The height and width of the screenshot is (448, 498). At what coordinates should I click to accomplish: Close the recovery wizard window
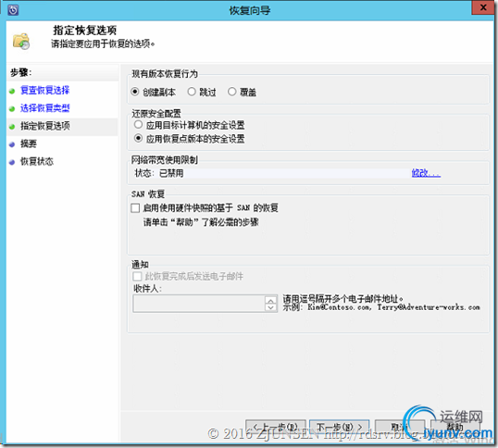(x=483, y=7)
